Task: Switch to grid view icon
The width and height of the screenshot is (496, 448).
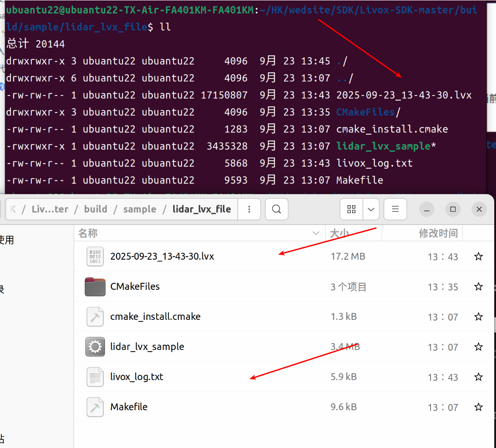Action: click(352, 209)
